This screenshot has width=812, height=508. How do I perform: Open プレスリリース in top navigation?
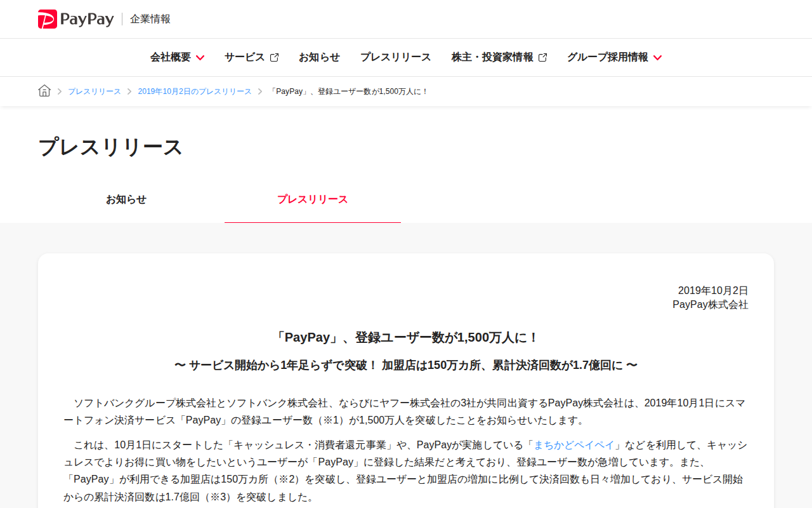pyautogui.click(x=395, y=57)
